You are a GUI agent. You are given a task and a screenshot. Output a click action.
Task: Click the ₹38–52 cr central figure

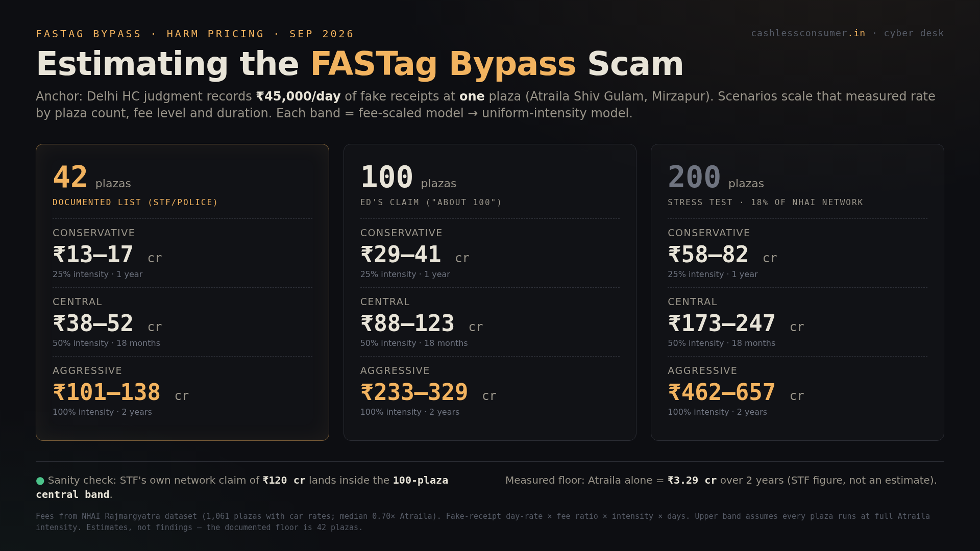(x=107, y=323)
